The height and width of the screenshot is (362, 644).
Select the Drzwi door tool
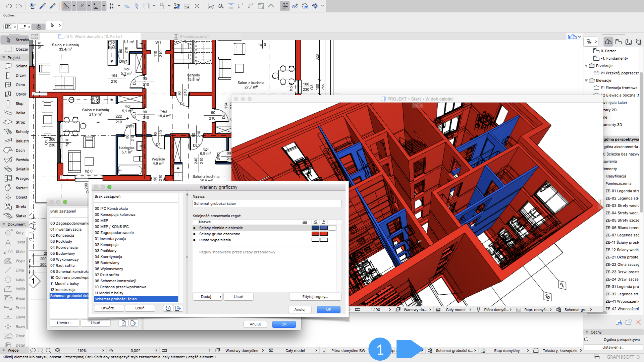[15, 75]
